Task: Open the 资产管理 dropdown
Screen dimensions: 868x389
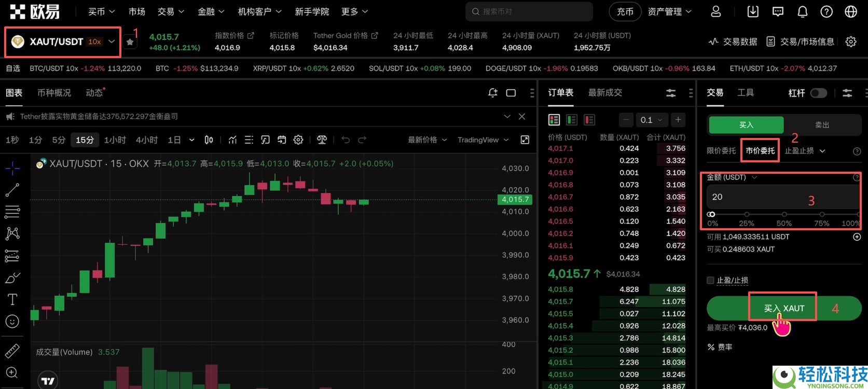Action: click(x=669, y=11)
